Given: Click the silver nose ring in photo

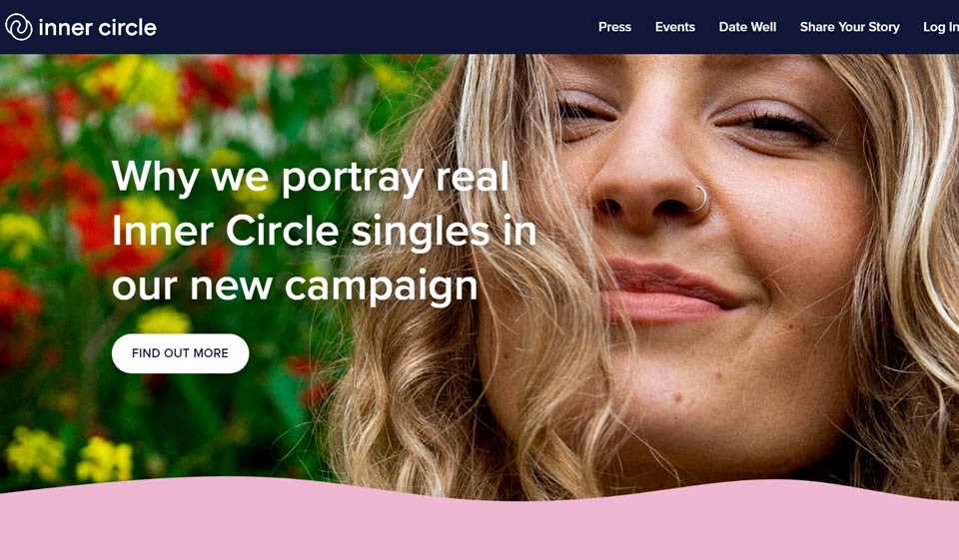Looking at the screenshot, I should (700, 199).
